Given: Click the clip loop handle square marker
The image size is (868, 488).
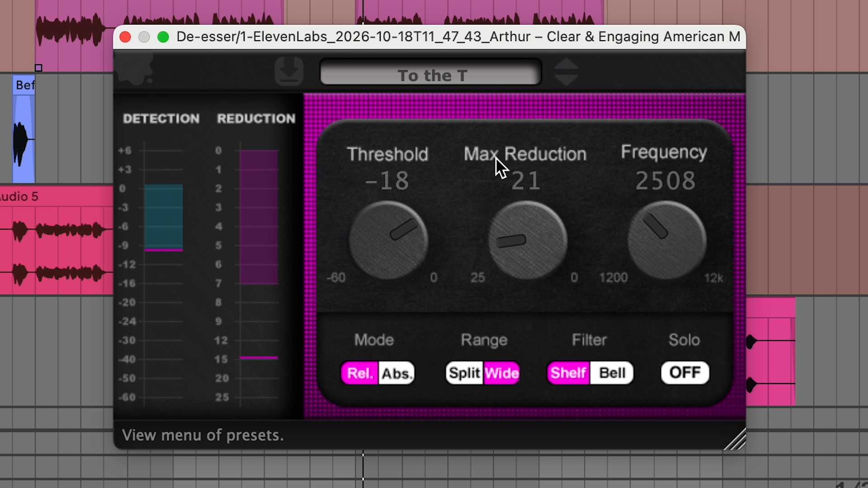Looking at the screenshot, I should (x=38, y=68).
